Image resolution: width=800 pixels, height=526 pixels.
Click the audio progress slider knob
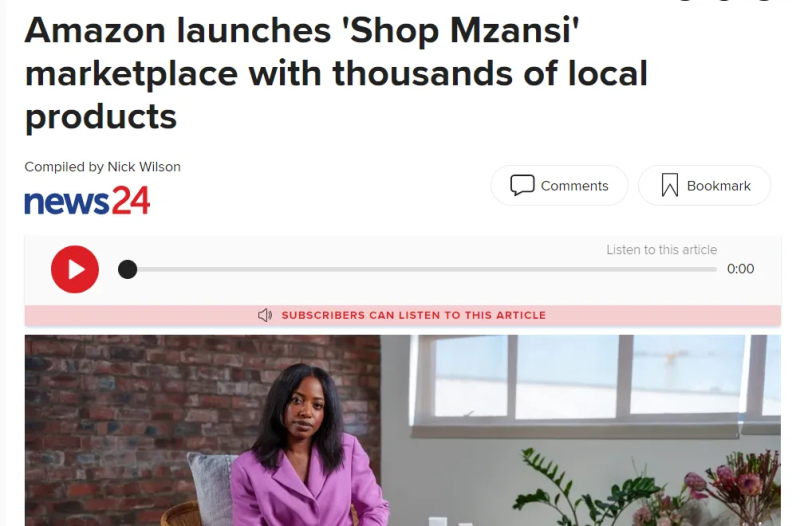coord(128,269)
